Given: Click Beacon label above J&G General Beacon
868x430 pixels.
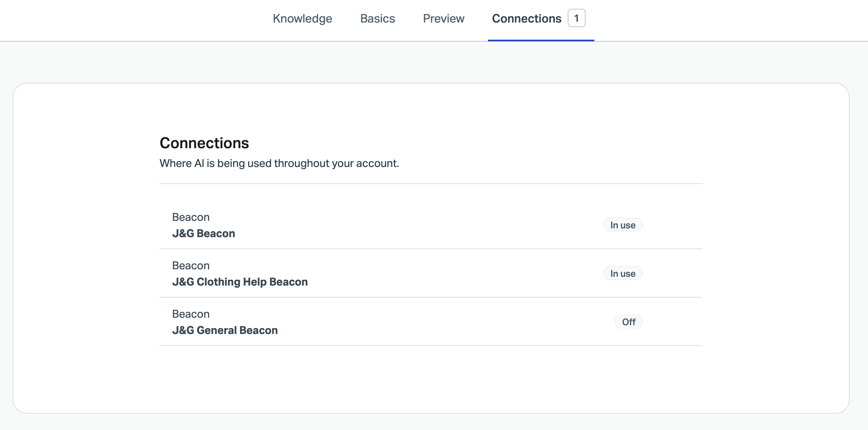Looking at the screenshot, I should tap(191, 314).
